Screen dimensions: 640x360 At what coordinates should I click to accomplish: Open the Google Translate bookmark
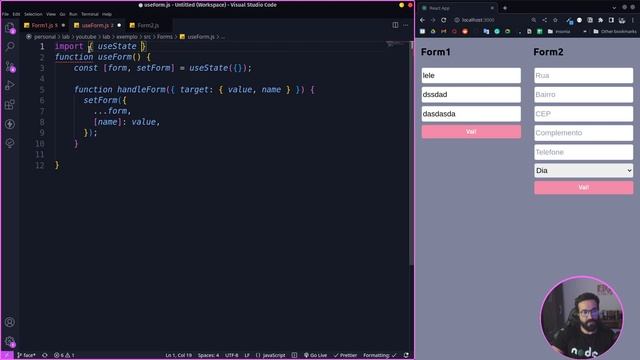tap(486, 31)
